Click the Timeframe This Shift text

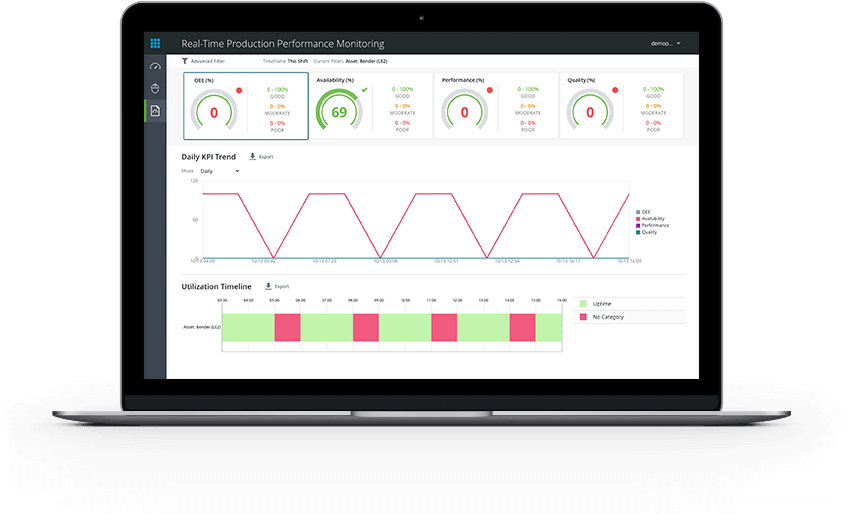(285, 61)
